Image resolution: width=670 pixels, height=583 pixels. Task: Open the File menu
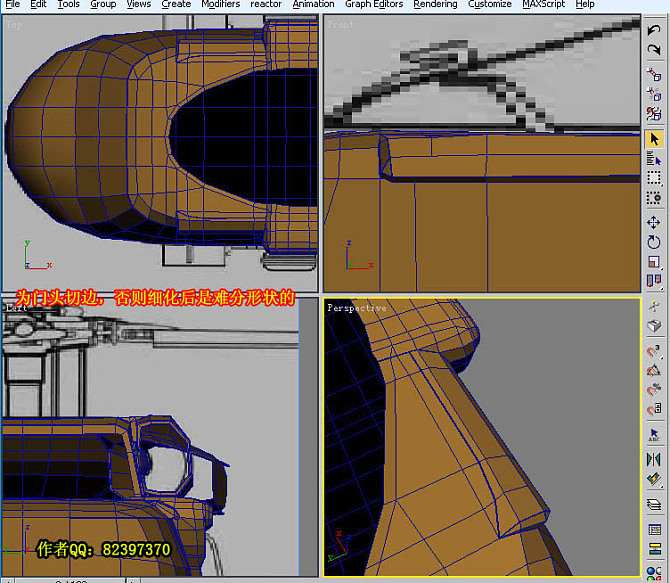click(x=13, y=4)
